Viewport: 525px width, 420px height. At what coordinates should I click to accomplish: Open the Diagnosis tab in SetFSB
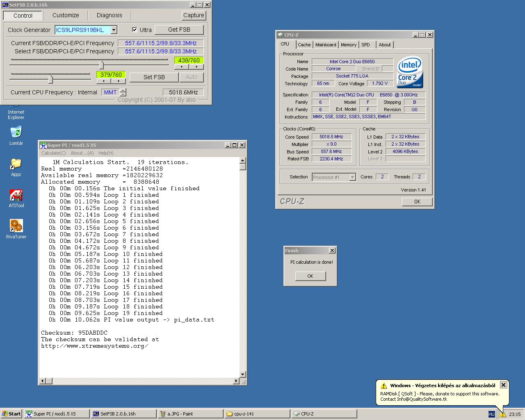point(109,15)
